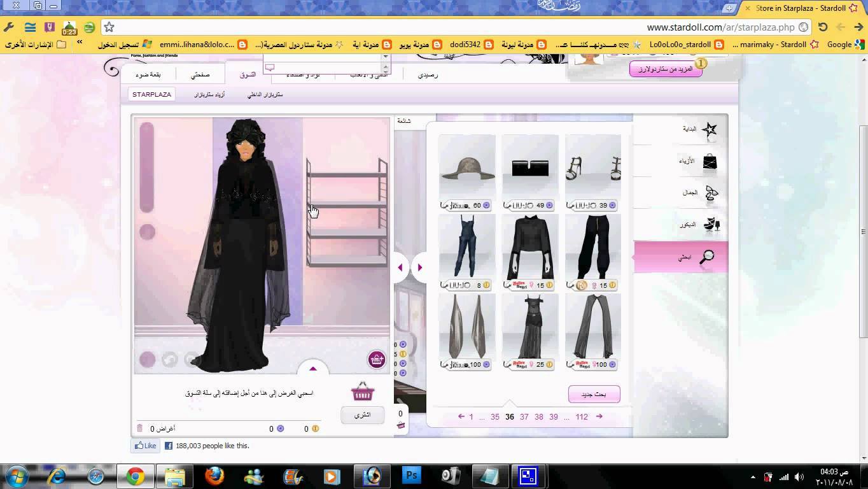868x489 pixels.
Task: Open the fashion shopping bag category
Action: [710, 162]
